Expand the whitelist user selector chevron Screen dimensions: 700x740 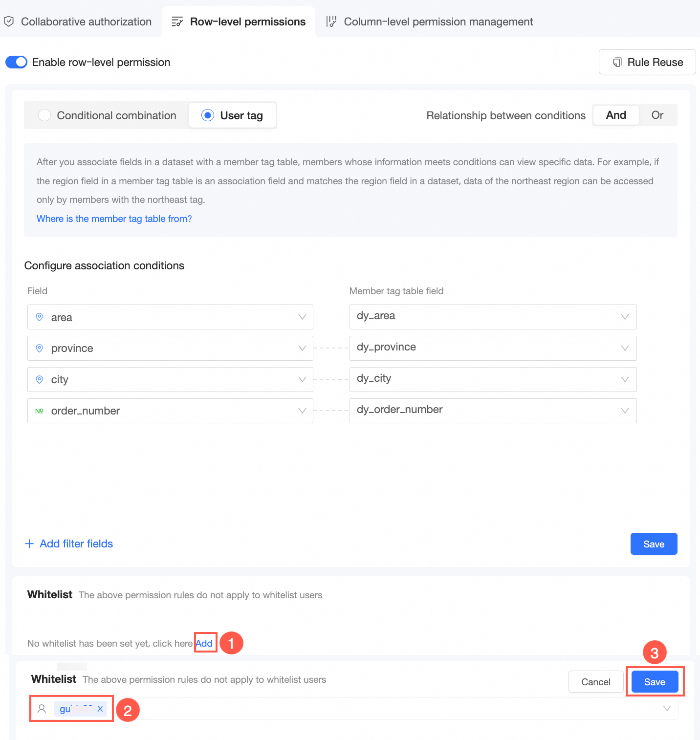click(667, 709)
